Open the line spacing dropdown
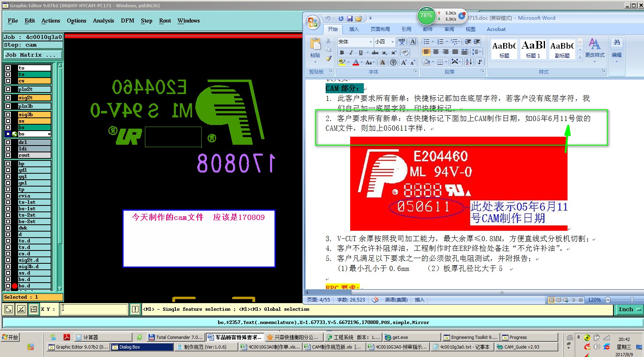 477,52
